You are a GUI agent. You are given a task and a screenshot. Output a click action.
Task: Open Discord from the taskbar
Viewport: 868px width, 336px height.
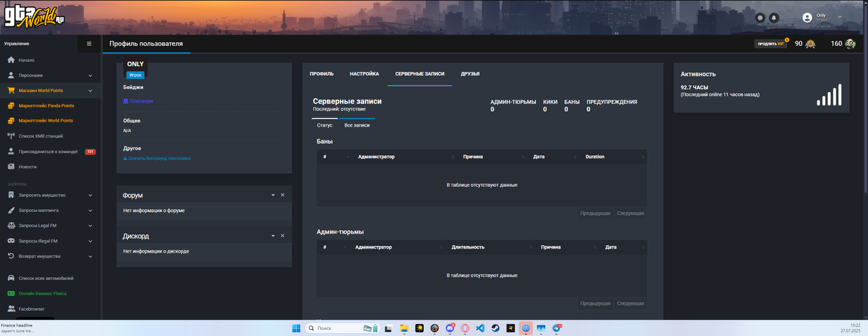(450, 328)
